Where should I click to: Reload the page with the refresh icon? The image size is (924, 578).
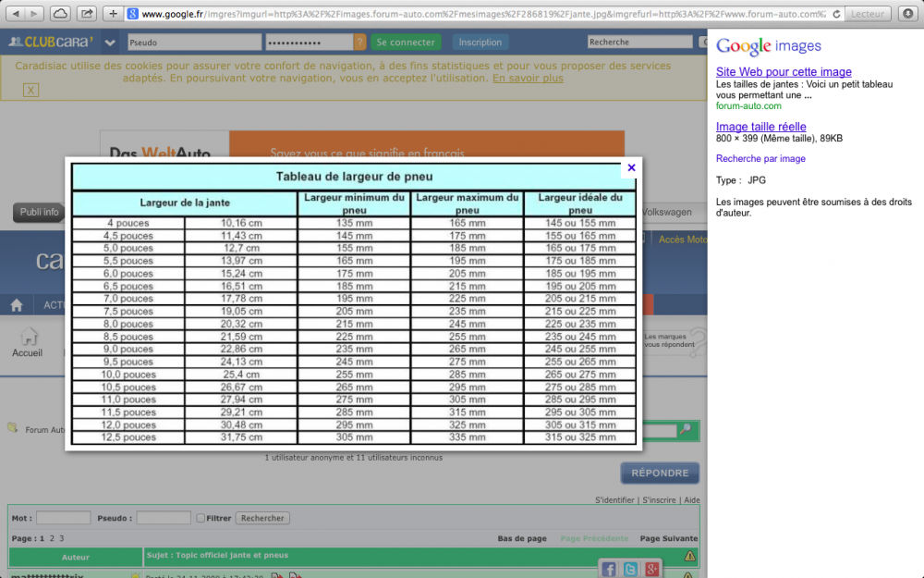[x=836, y=14]
